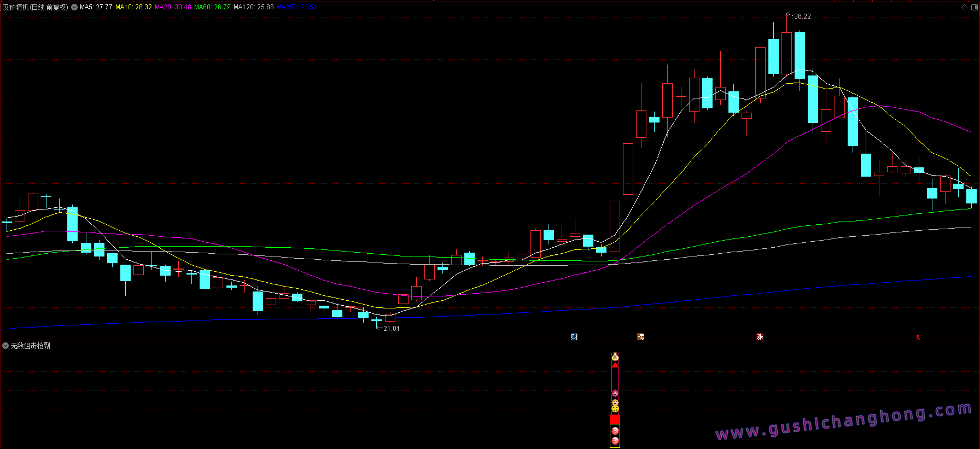Click the money bag signal icon
The height and width of the screenshot is (449, 980).
[615, 357]
